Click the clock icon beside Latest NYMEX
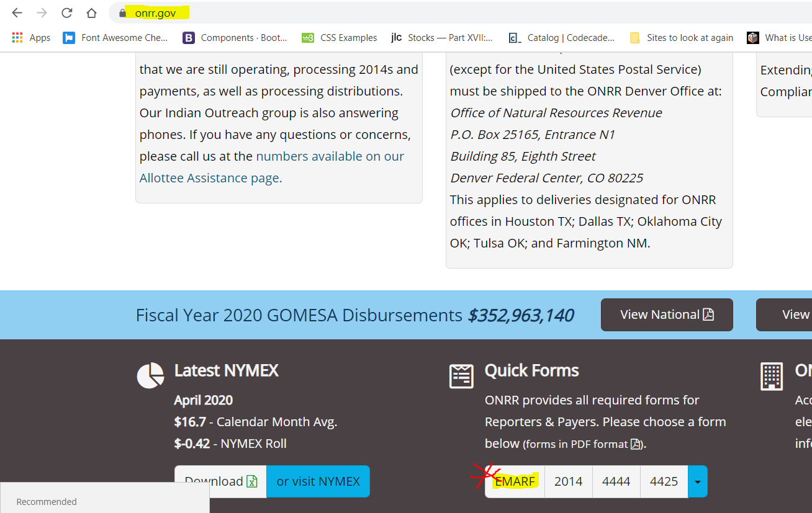The height and width of the screenshot is (513, 812). (150, 375)
